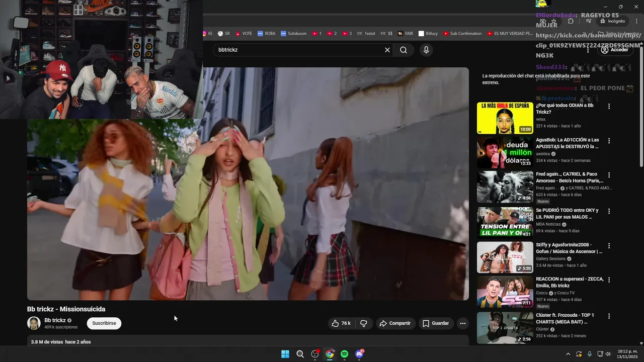Open Bb trickz channel avatar
The width and height of the screenshot is (644, 362).
(34, 323)
